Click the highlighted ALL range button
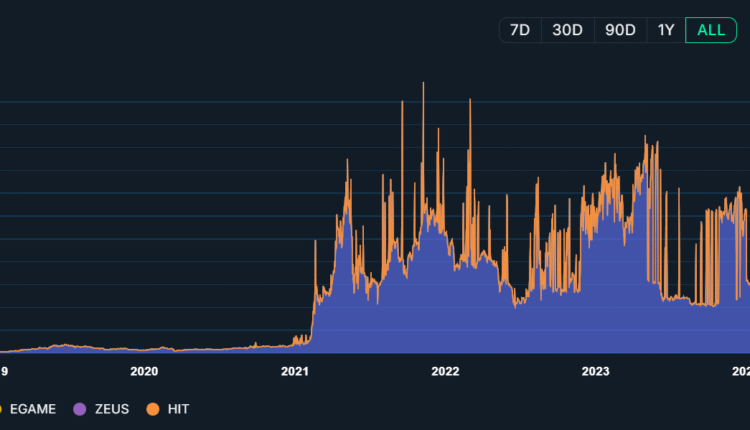The width and height of the screenshot is (750, 430). 711,30
